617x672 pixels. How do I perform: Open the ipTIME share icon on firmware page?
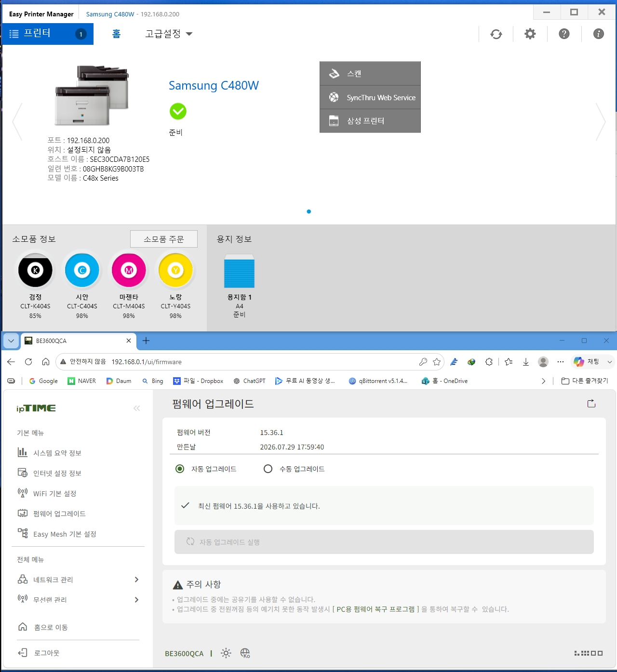(x=591, y=404)
